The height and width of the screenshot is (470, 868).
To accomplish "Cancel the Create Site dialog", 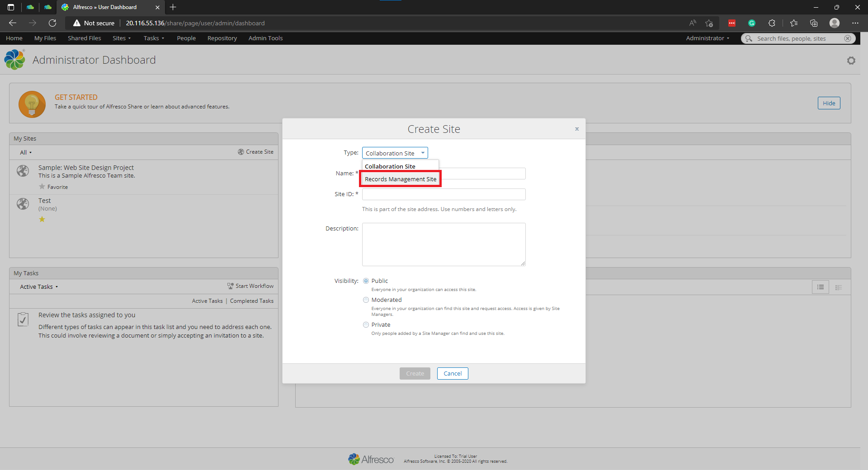I will click(x=453, y=373).
